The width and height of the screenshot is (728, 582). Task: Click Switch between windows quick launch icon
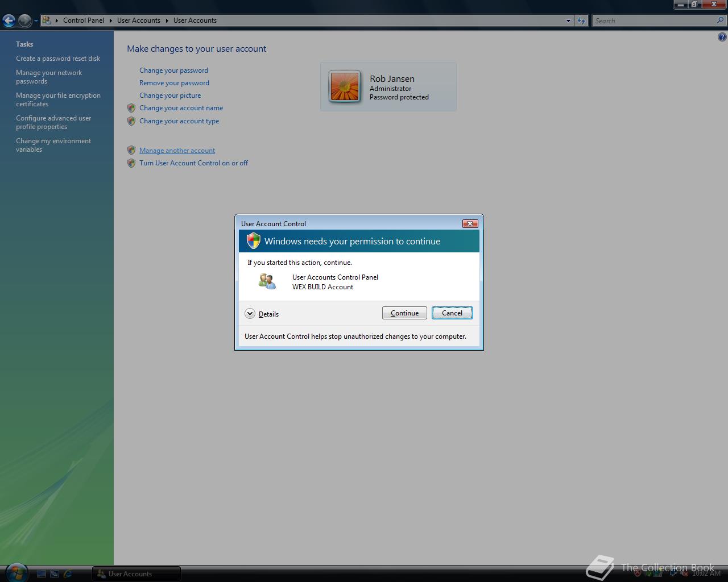point(55,574)
